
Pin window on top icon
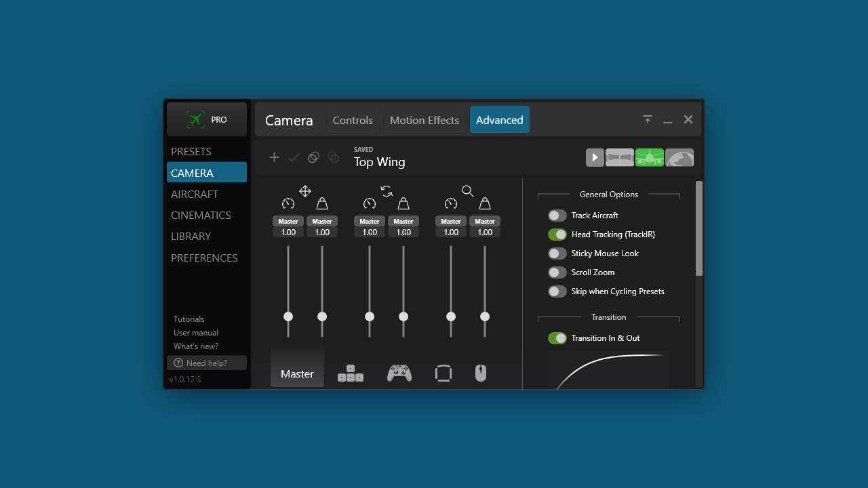648,120
